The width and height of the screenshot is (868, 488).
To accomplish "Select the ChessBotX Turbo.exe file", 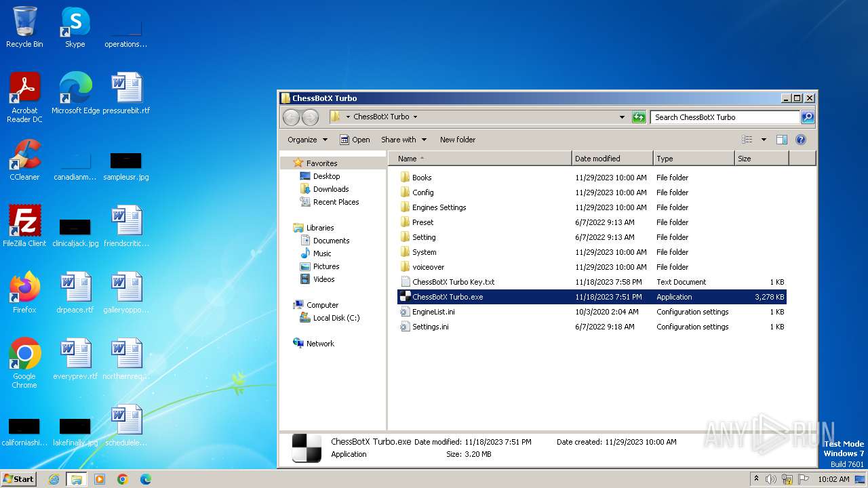I will coord(591,297).
